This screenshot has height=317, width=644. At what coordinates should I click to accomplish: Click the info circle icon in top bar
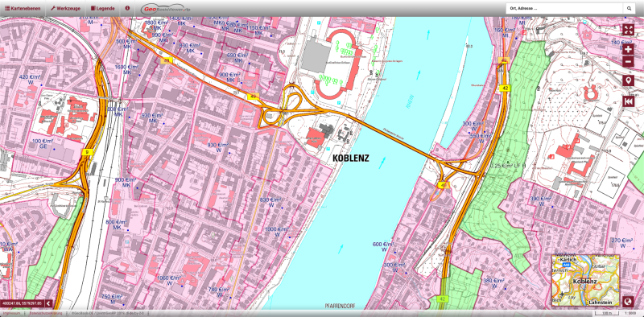(127, 8)
